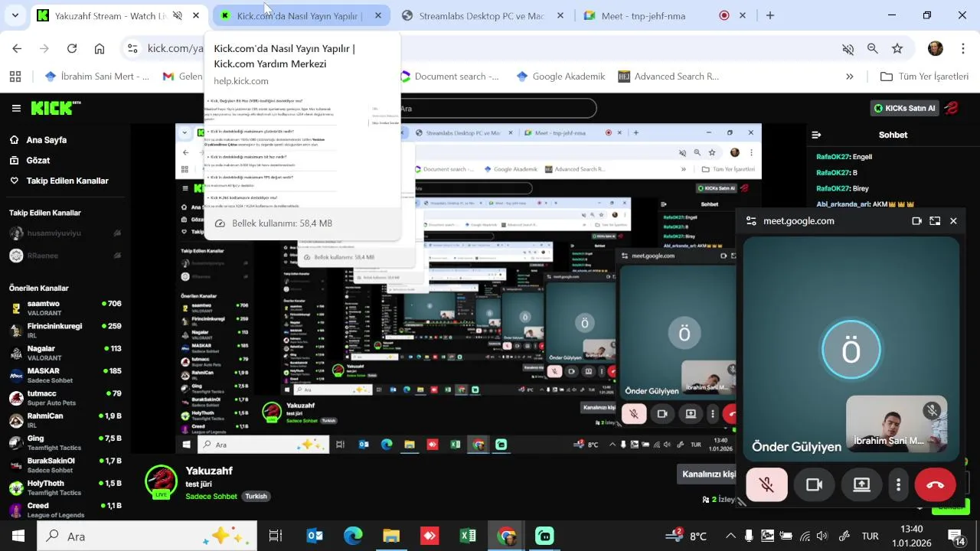Open Windows notification center
Screen dimensions: 980x551
956,536
